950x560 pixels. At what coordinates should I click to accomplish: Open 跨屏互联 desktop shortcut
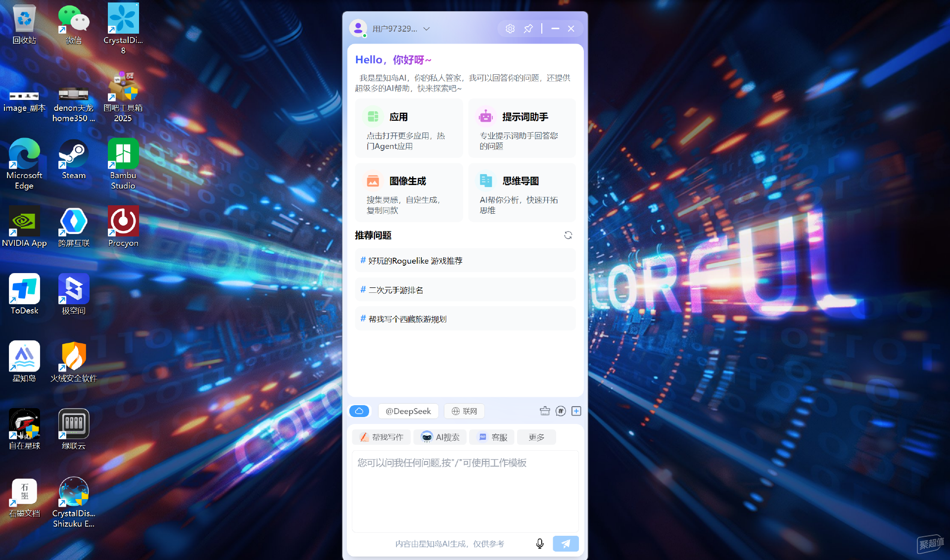click(74, 227)
